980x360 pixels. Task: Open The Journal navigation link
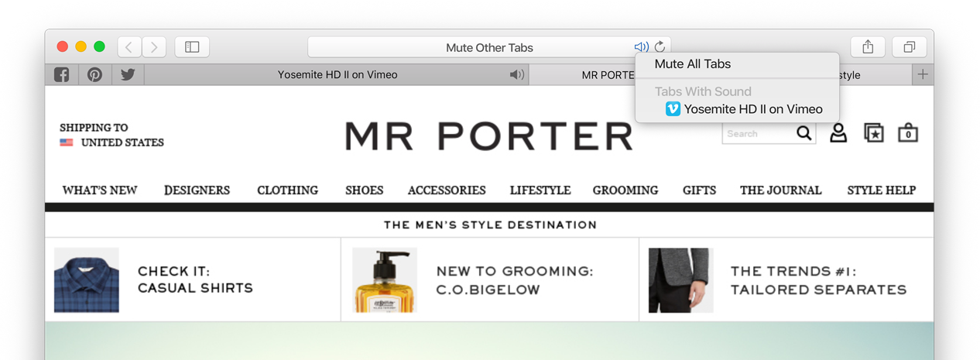pos(780,190)
